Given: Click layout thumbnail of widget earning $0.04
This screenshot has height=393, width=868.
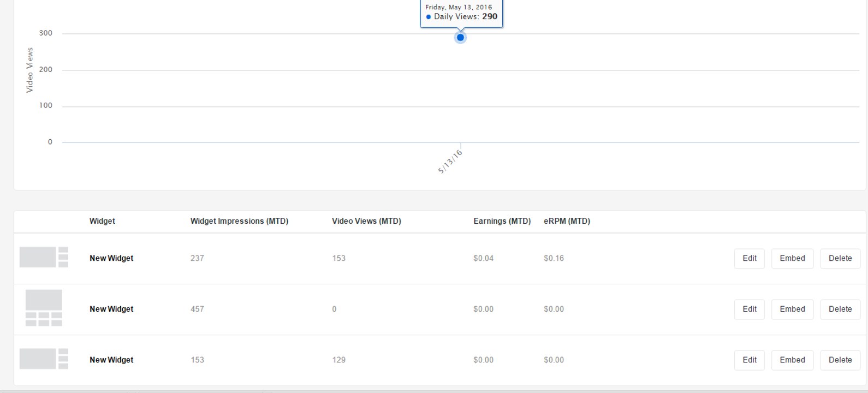Looking at the screenshot, I should point(44,257).
